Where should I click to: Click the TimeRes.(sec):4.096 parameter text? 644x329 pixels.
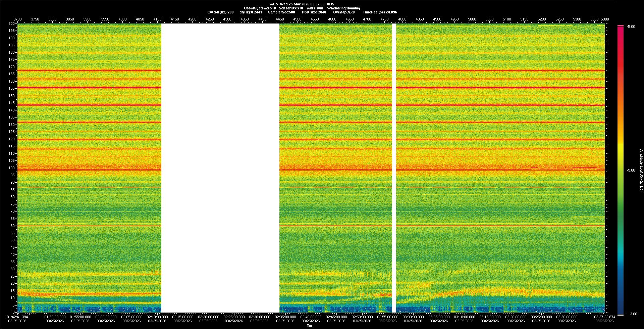click(380, 12)
